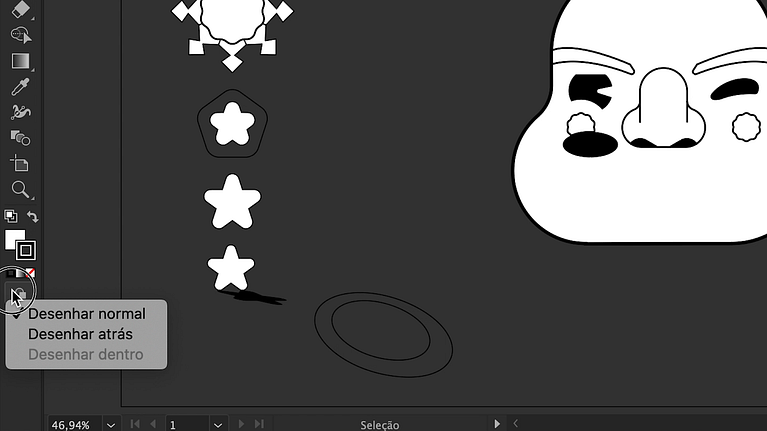The width and height of the screenshot is (767, 431).
Task: Select the Live Paint Bucket tool
Action: (20, 137)
